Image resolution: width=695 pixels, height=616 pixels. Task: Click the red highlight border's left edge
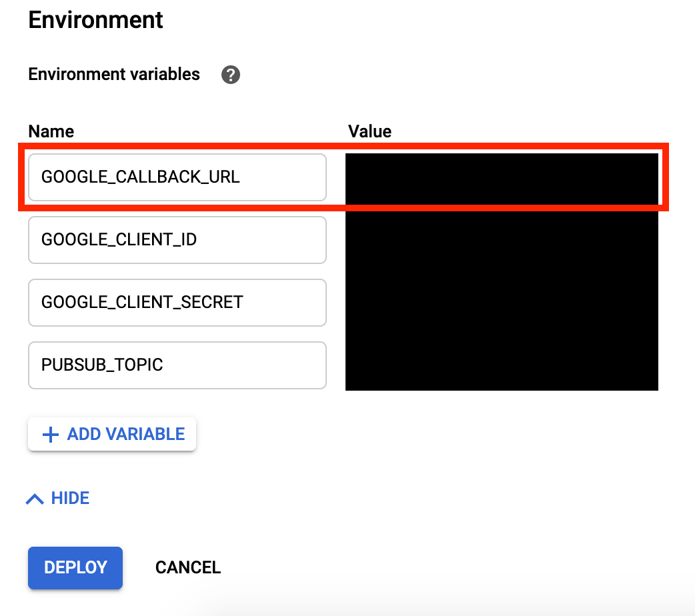coord(20,177)
